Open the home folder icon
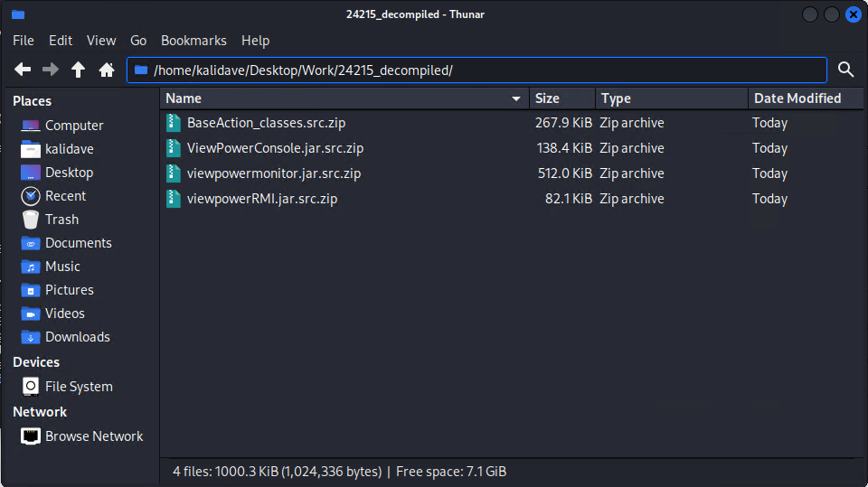This screenshot has height=487, width=868. click(107, 70)
